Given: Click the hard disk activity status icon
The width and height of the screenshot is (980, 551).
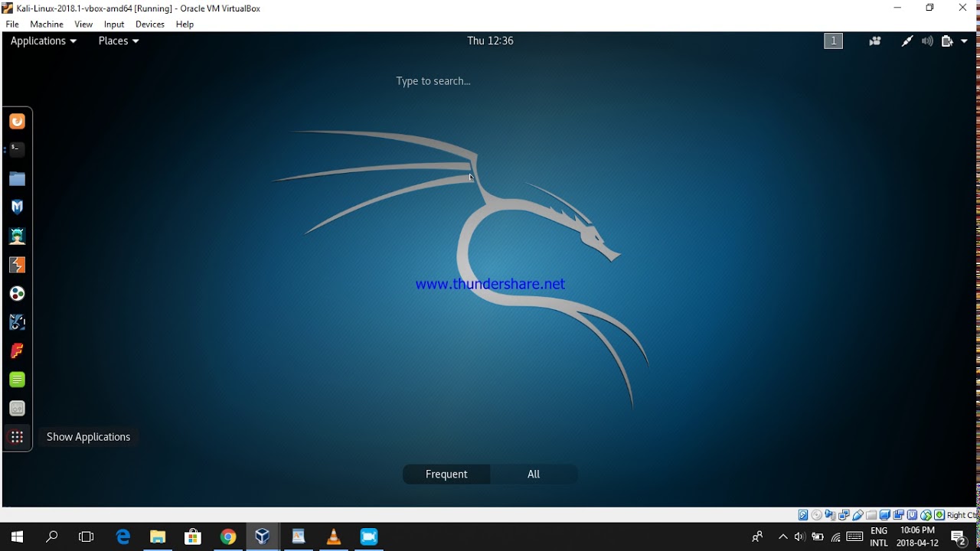Looking at the screenshot, I should click(x=803, y=515).
